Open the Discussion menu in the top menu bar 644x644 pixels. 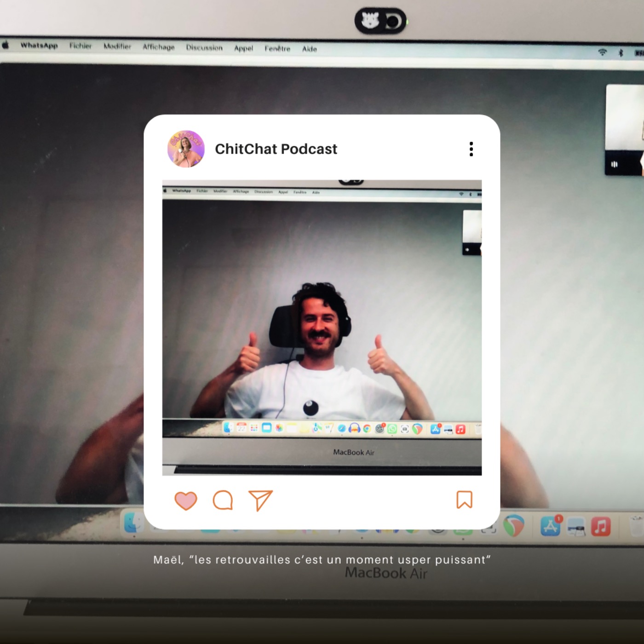coord(204,47)
